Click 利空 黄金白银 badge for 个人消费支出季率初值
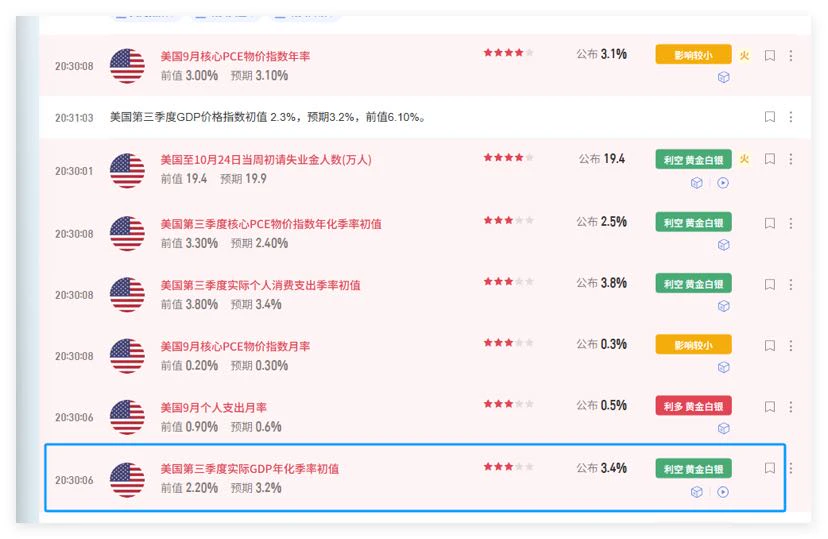Viewport: 828px width, 539px height. pos(693,283)
